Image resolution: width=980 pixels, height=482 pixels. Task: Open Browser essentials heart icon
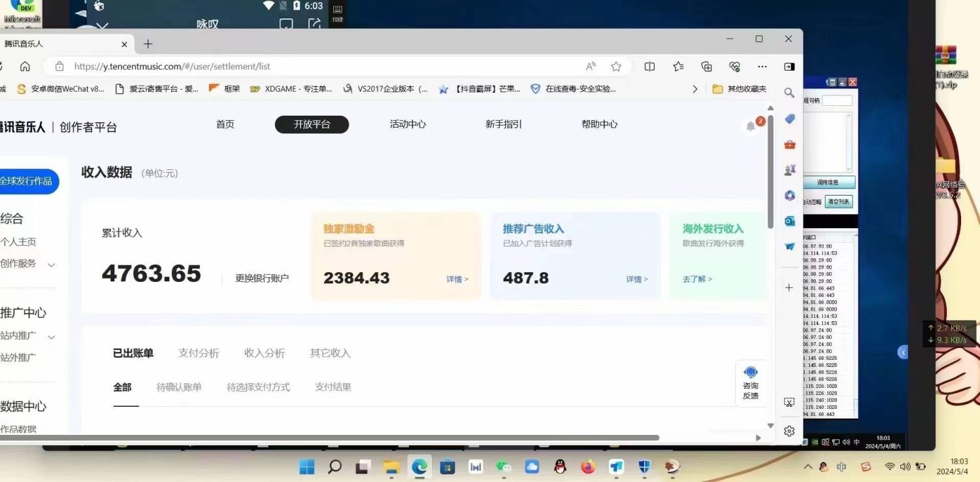[734, 66]
